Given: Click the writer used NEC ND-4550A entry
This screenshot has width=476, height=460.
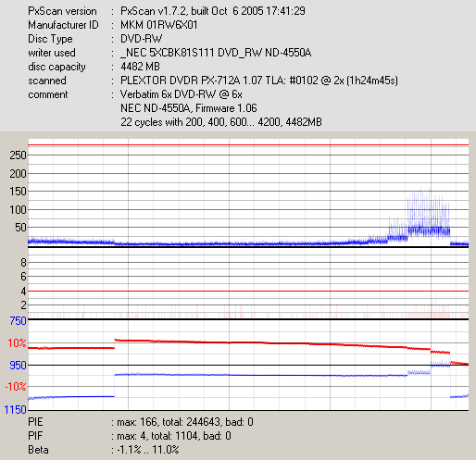Looking at the screenshot, I should tap(216, 53).
